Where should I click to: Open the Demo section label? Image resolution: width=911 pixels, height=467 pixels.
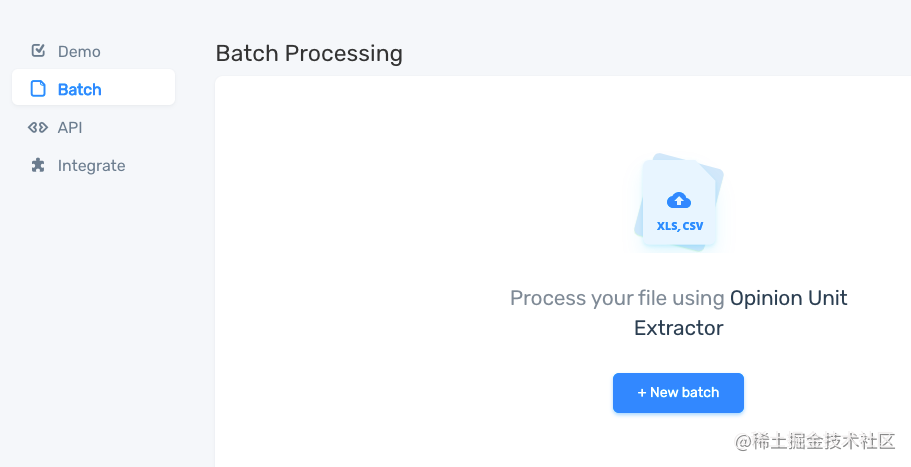pos(79,52)
